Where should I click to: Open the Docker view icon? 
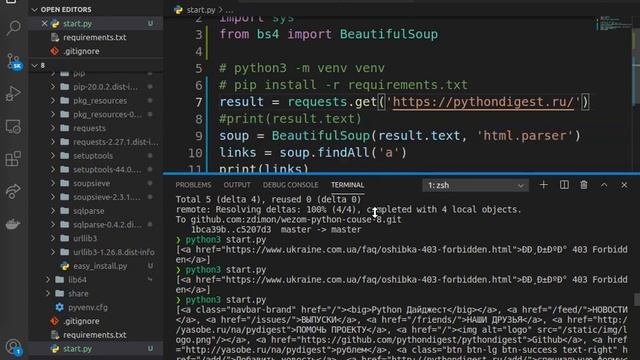(13, 224)
